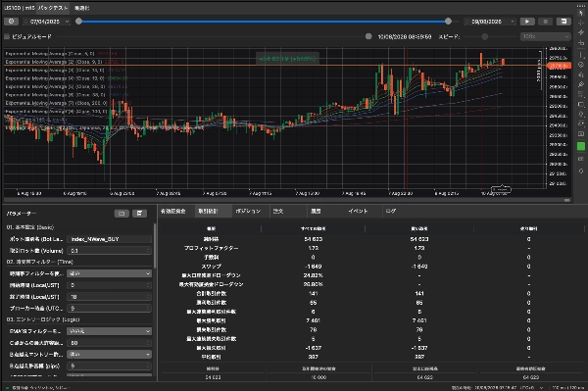Viewport: 588px width, 391px height.
Task: Click the chain link icon in right toolbar
Action: pyautogui.click(x=581, y=159)
